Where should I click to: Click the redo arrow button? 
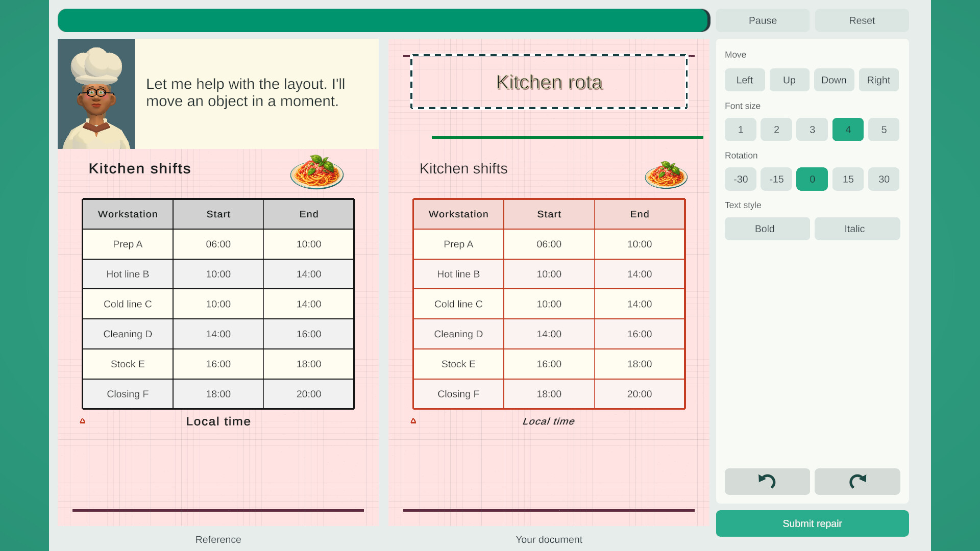(857, 481)
